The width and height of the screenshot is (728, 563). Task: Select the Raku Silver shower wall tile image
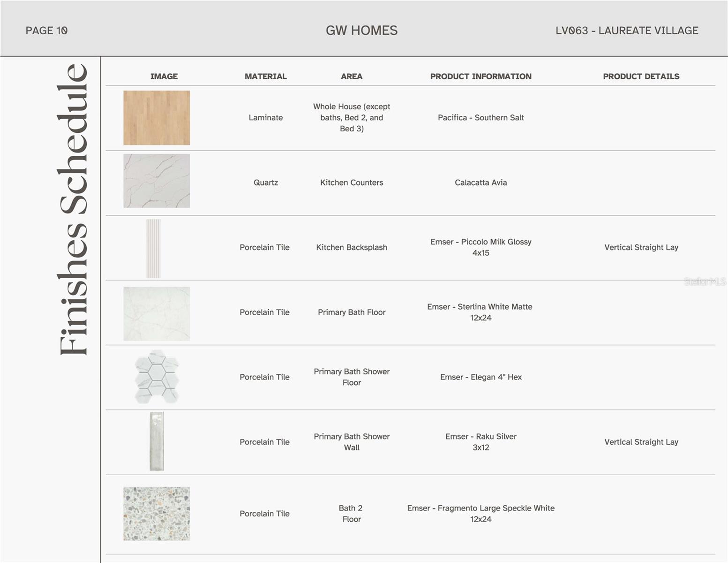157,441
